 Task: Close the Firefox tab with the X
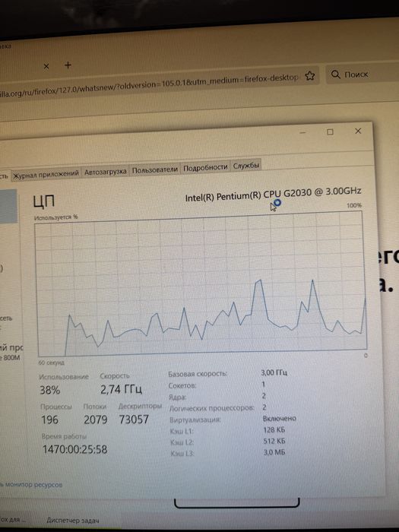[46, 66]
